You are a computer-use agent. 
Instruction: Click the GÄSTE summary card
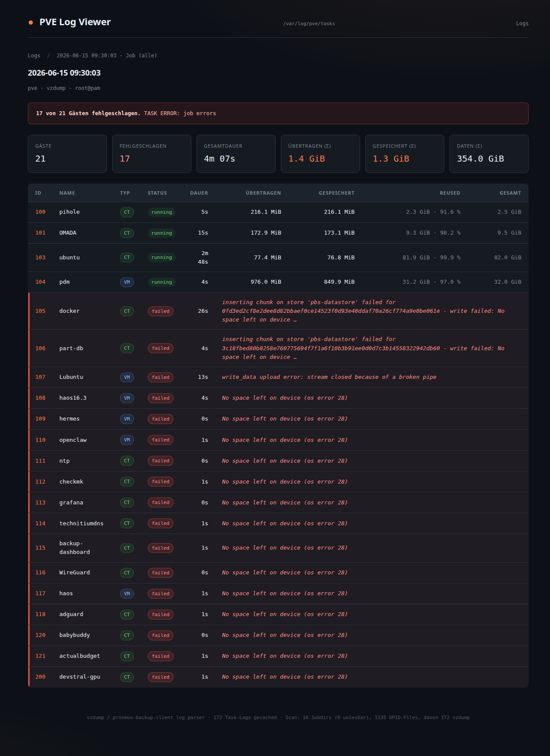67,154
